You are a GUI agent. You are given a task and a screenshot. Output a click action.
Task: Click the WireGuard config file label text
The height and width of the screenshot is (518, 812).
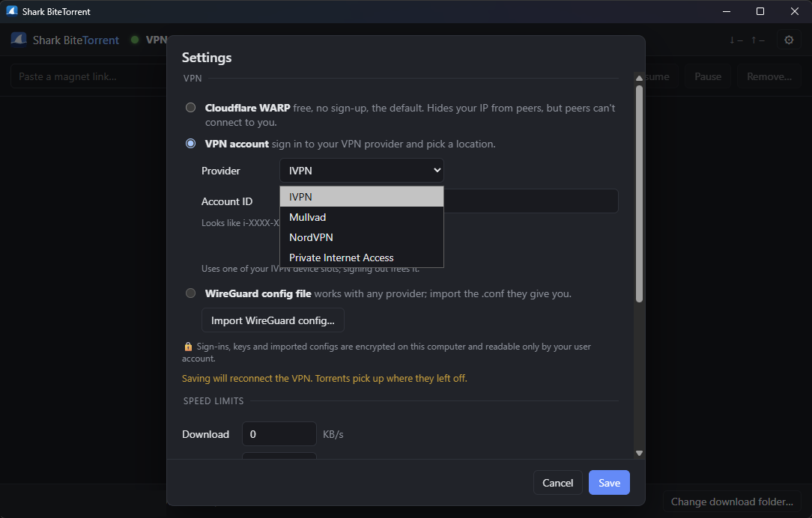point(258,293)
